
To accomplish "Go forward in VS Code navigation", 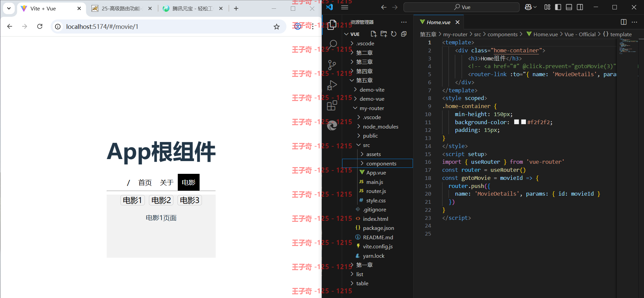I will [395, 7].
